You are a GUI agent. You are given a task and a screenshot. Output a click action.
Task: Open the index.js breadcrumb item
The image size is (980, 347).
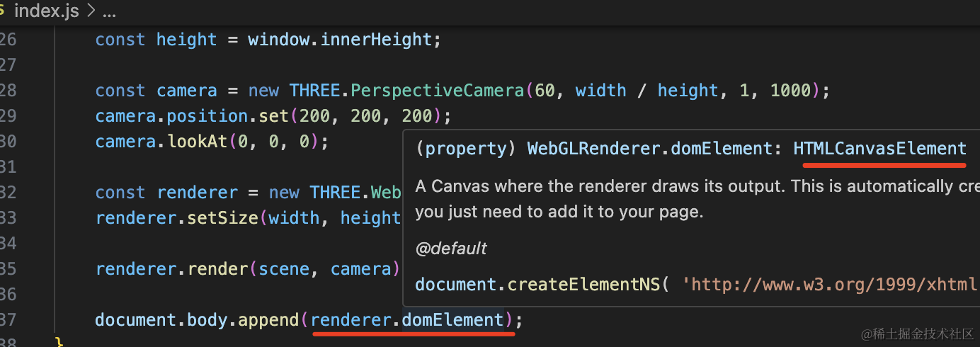(46, 11)
